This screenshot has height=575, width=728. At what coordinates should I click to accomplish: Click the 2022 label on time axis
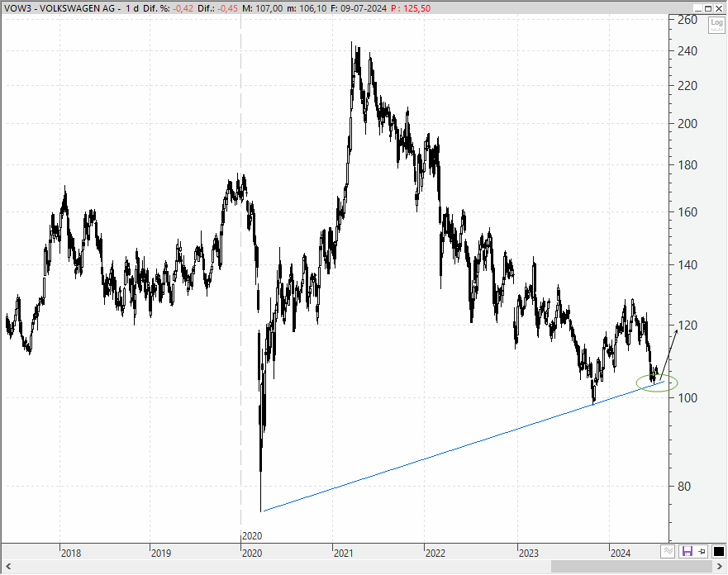point(435,554)
